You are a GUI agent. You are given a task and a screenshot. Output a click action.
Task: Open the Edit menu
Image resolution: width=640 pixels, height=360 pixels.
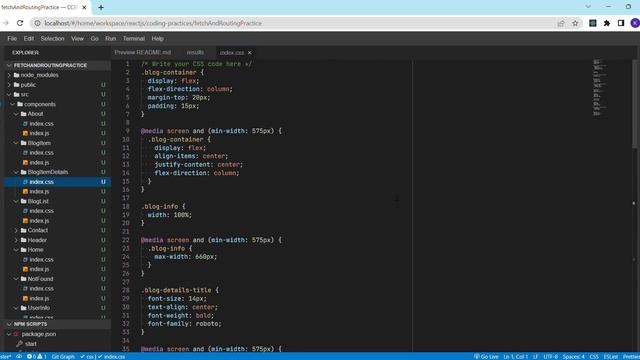[29, 38]
